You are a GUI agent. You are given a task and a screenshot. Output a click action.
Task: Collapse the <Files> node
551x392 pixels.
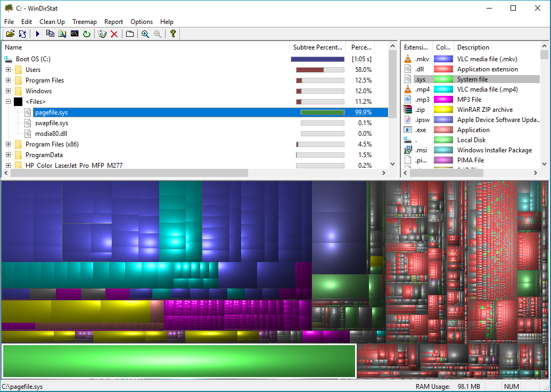8,102
